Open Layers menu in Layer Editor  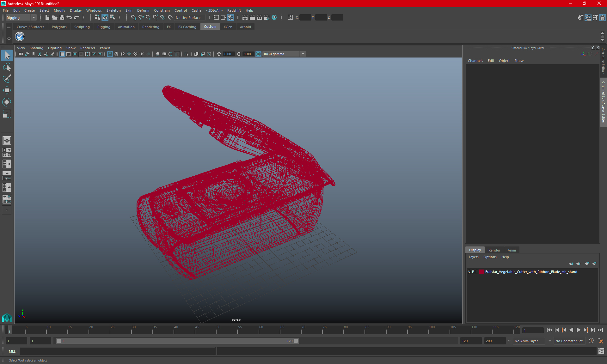473,257
